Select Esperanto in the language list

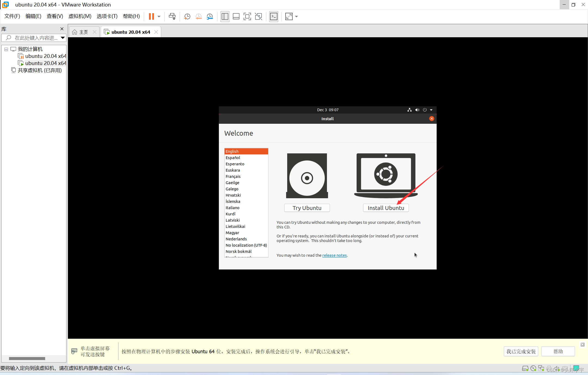[246, 164]
